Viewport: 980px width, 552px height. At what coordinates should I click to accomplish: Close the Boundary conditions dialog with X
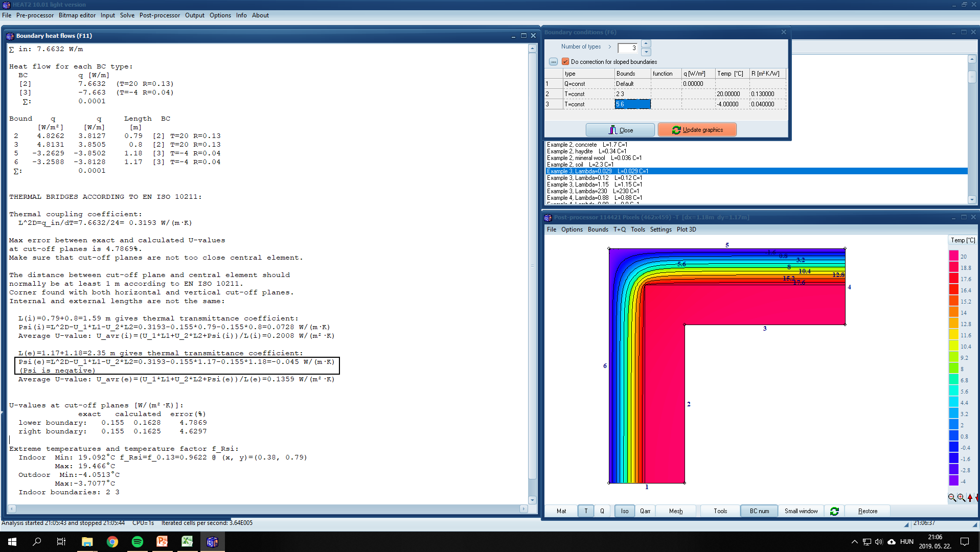point(784,32)
